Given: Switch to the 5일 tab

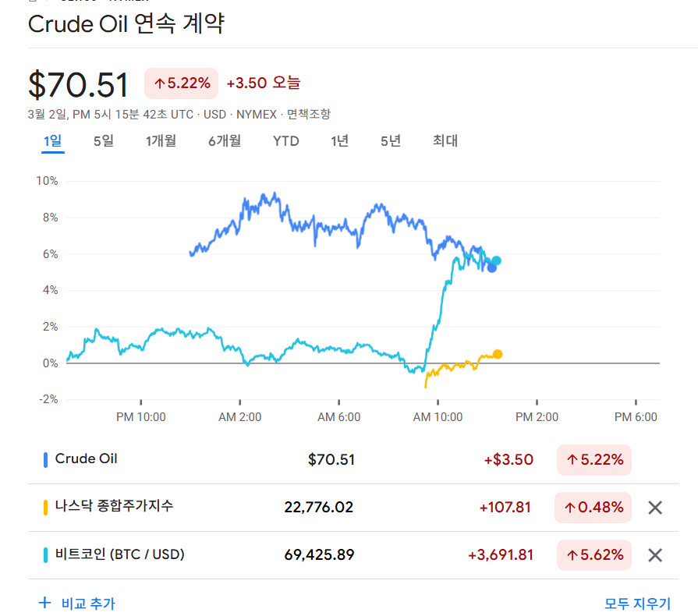Looking at the screenshot, I should (103, 141).
